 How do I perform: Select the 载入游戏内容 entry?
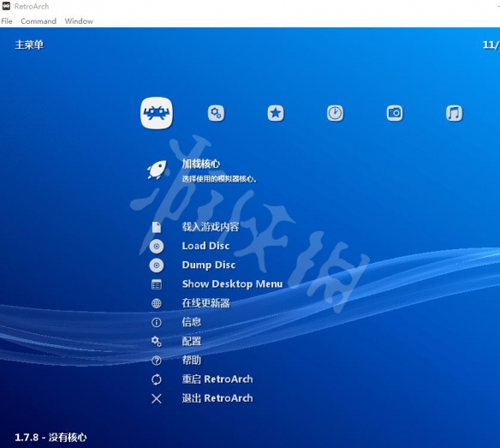(x=211, y=227)
